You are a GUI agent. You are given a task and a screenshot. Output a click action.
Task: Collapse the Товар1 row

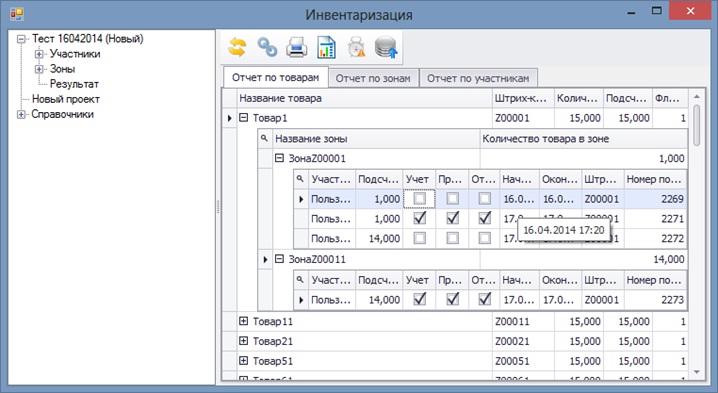244,118
